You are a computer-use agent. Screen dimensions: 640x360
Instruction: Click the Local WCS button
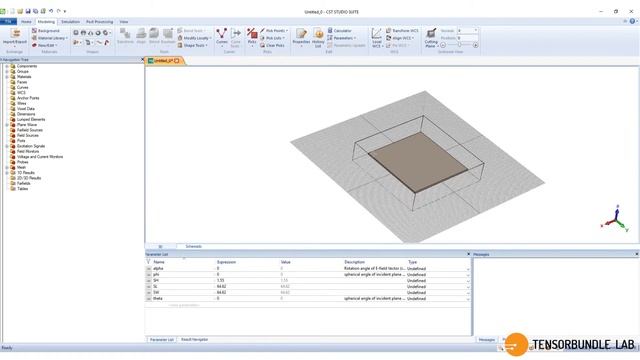click(377, 38)
